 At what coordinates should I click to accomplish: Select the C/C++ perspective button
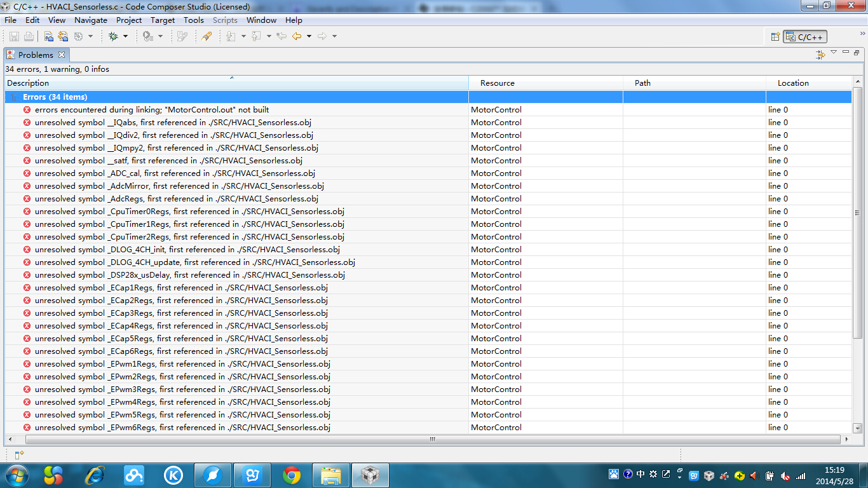[x=805, y=37]
